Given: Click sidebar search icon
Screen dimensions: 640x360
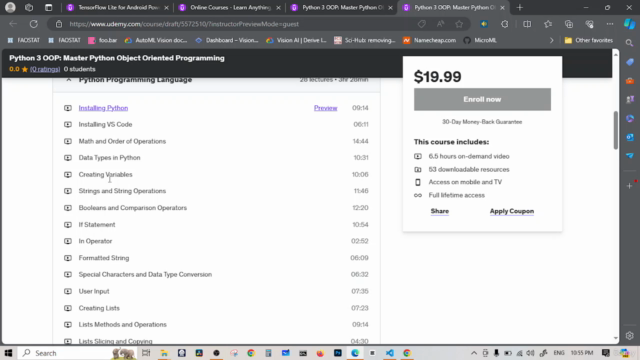Looking at the screenshot, I should click(x=629, y=43).
